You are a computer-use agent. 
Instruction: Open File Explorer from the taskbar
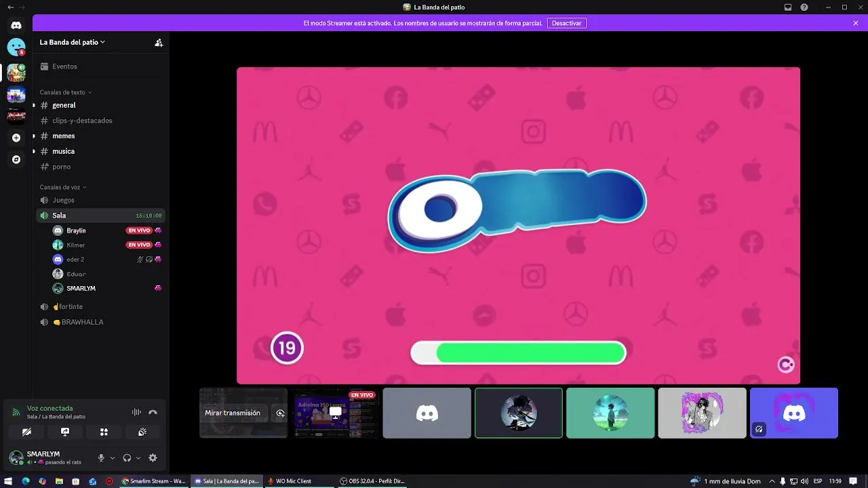click(x=59, y=481)
